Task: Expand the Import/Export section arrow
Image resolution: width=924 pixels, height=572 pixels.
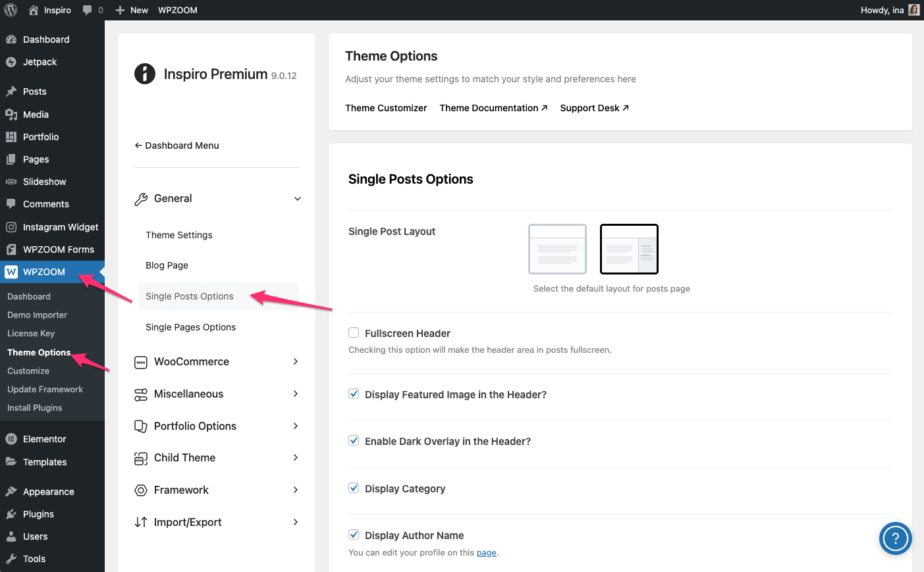Action: (296, 522)
